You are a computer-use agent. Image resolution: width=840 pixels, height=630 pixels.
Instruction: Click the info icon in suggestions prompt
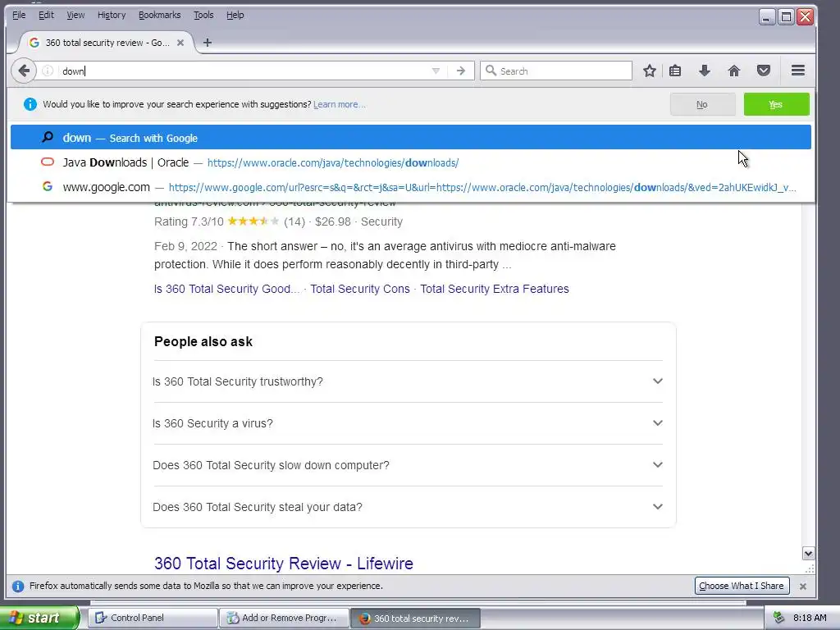coord(30,104)
